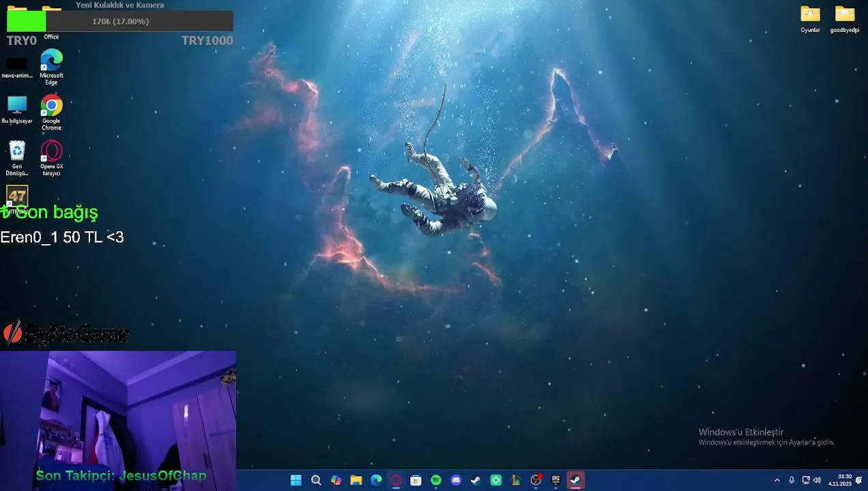This screenshot has width=868, height=491.
Task: Open taskbar Search magnifier
Action: click(316, 480)
